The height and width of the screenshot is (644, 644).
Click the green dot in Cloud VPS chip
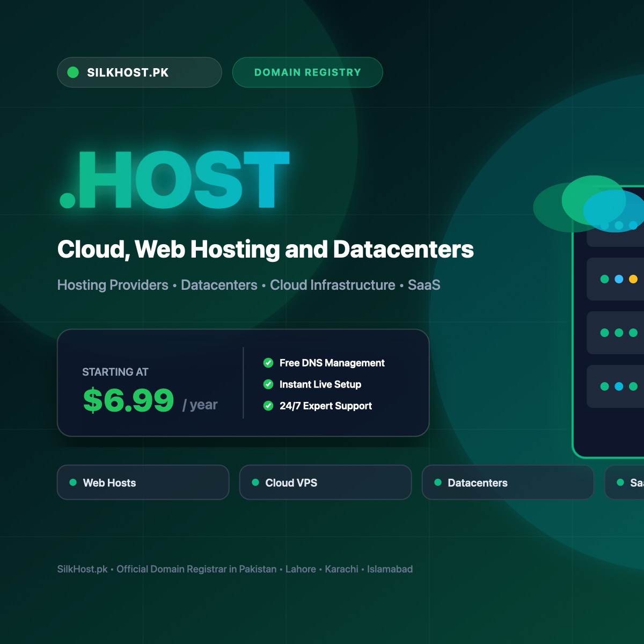point(255,482)
